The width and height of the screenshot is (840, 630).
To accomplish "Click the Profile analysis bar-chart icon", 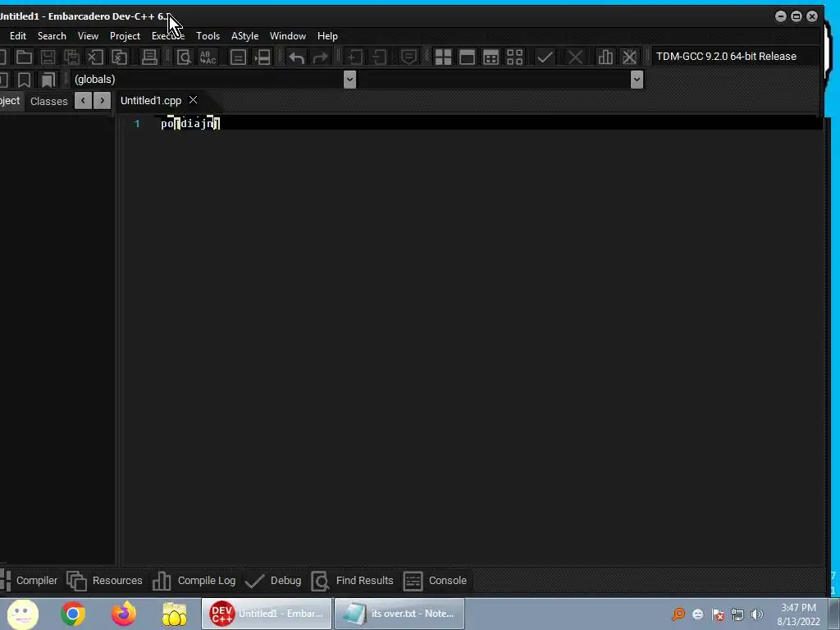I will pyautogui.click(x=605, y=57).
